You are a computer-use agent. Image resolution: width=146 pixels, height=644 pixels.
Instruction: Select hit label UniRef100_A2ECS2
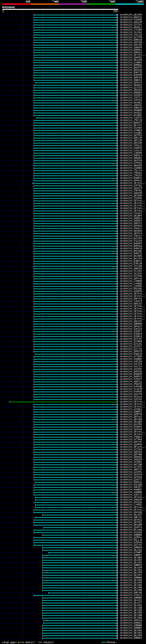(x=131, y=495)
